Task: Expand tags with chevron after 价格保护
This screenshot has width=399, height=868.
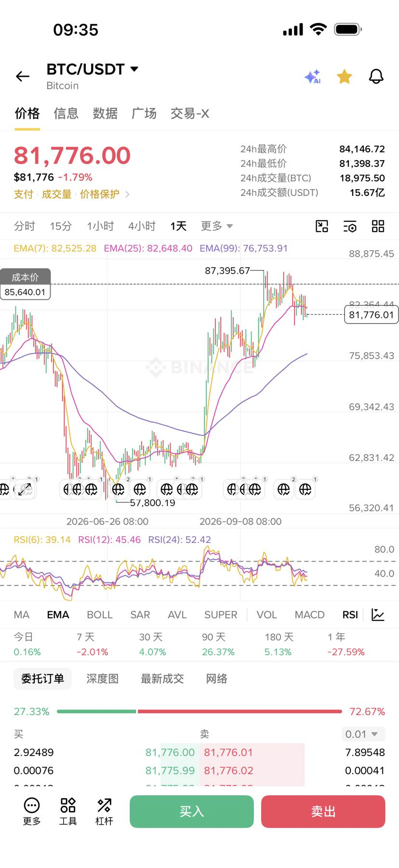Action: (x=127, y=194)
